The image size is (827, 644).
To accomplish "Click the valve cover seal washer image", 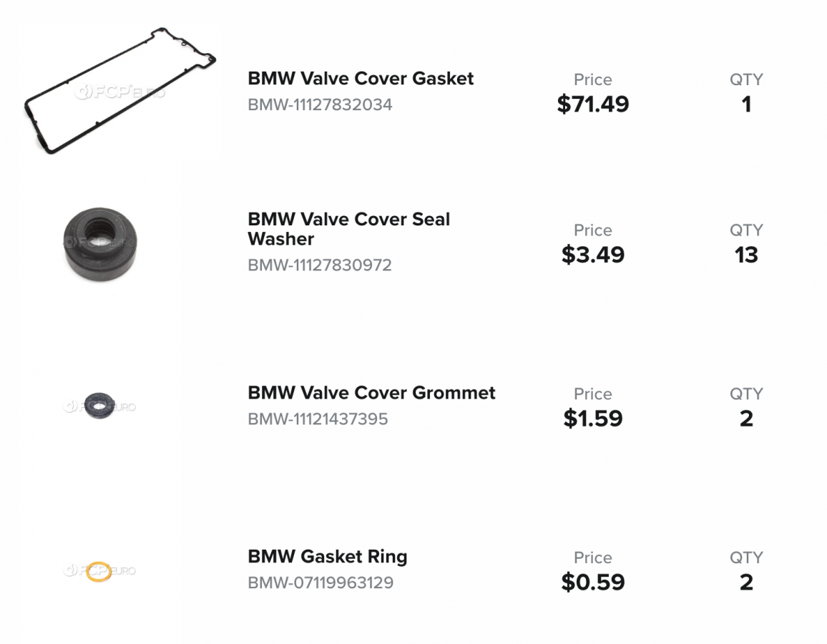I will 100,243.
